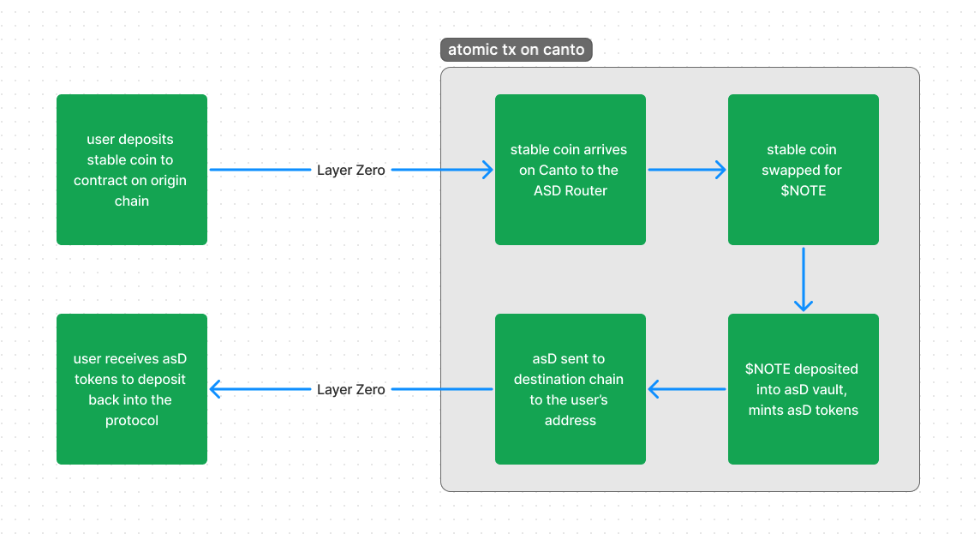980x534 pixels.
Task: Select the 'stable coin arrives on Canto' box
Action: click(570, 170)
